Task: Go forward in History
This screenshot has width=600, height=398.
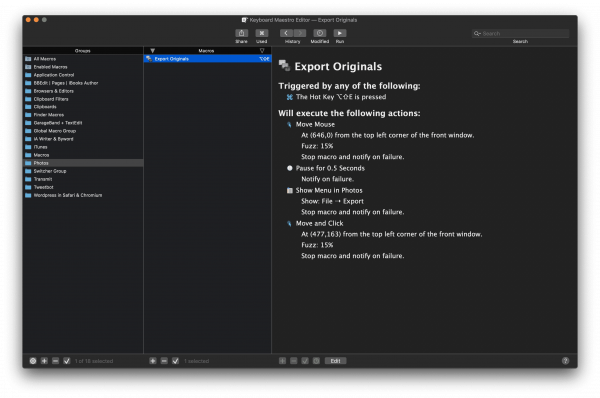Action: [x=300, y=33]
